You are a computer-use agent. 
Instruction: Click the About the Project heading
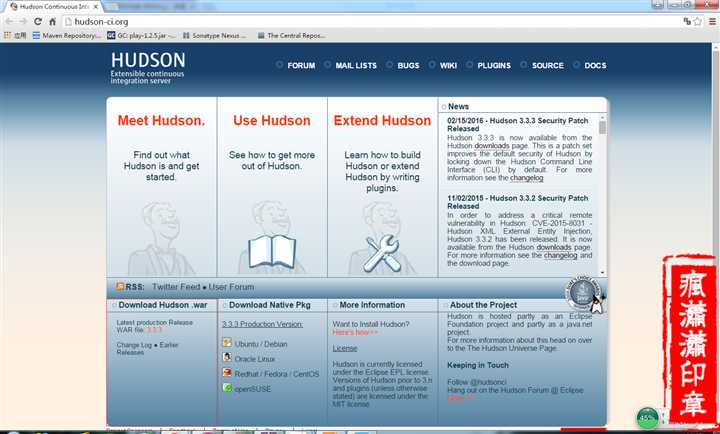pos(483,305)
